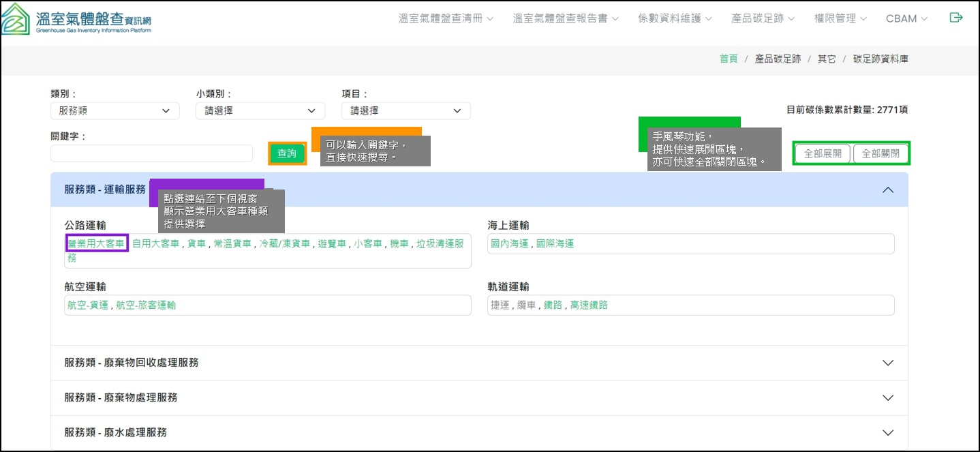Open the 營業用大客車 link
980x452 pixels.
(97, 243)
